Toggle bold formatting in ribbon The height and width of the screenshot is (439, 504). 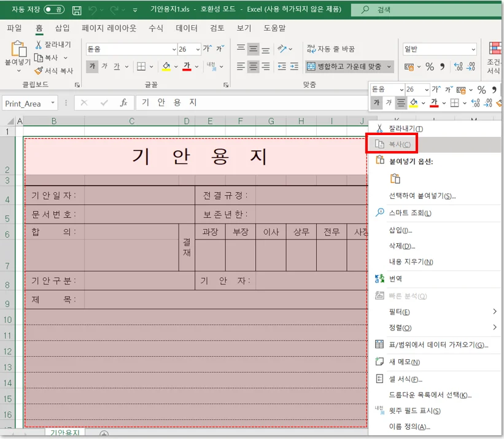coord(92,66)
